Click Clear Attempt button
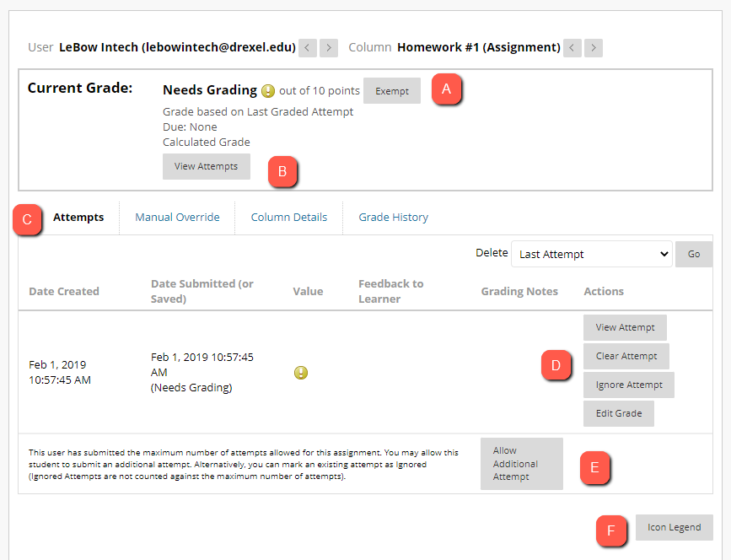 626,356
